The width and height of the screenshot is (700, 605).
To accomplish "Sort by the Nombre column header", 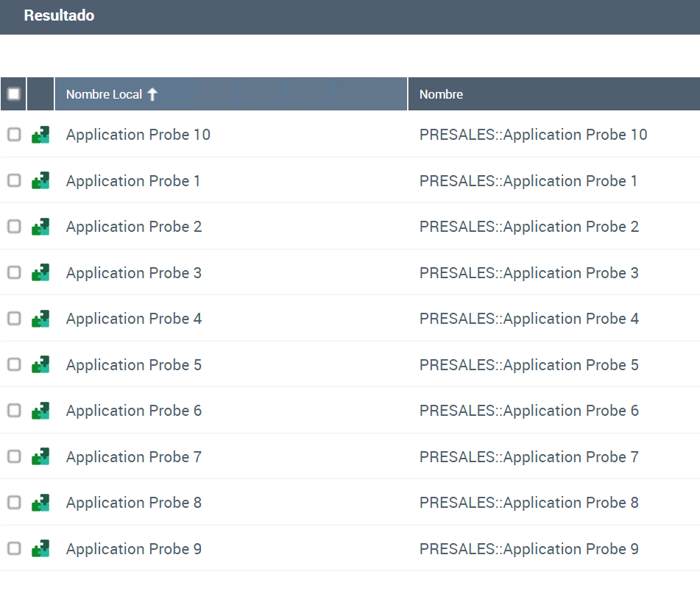I will (x=554, y=93).
